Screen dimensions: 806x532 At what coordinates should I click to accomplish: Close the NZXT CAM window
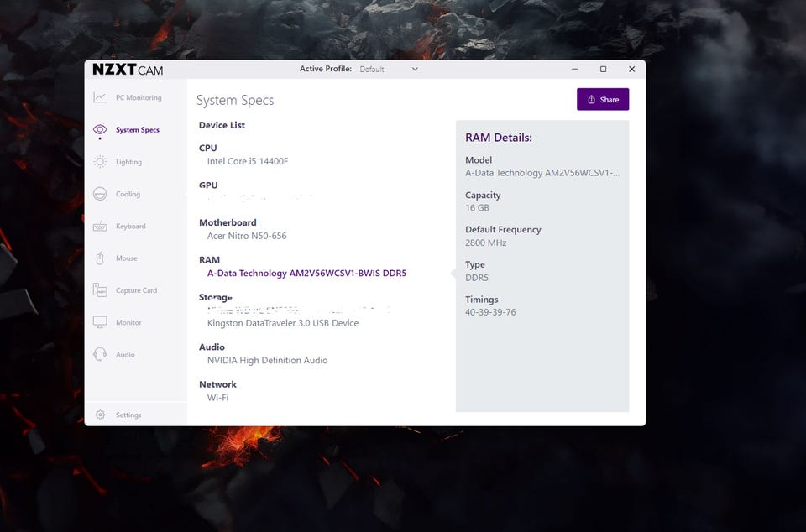pyautogui.click(x=631, y=70)
